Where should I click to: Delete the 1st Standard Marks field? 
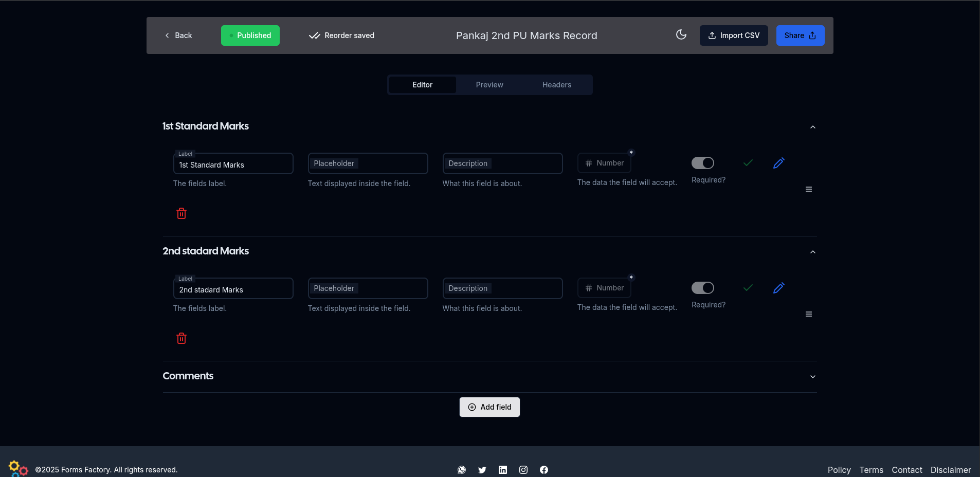pyautogui.click(x=182, y=213)
